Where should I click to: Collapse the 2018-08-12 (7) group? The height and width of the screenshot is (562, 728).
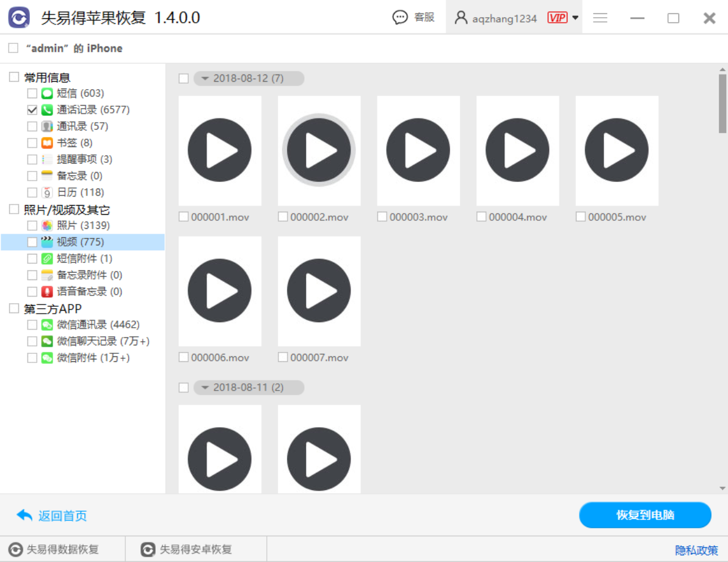coord(205,78)
